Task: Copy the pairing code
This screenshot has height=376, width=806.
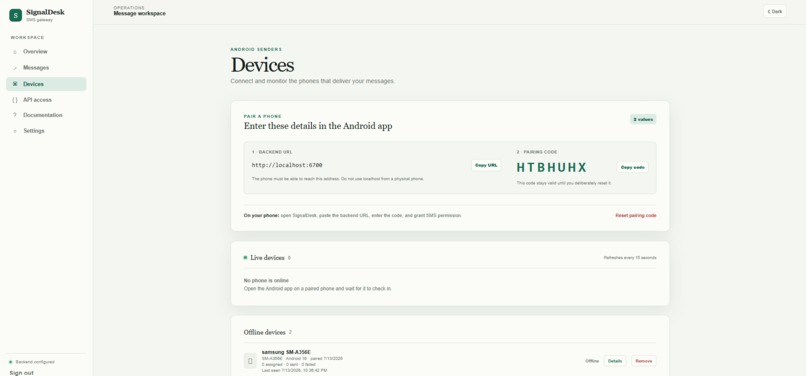Action: 632,167
